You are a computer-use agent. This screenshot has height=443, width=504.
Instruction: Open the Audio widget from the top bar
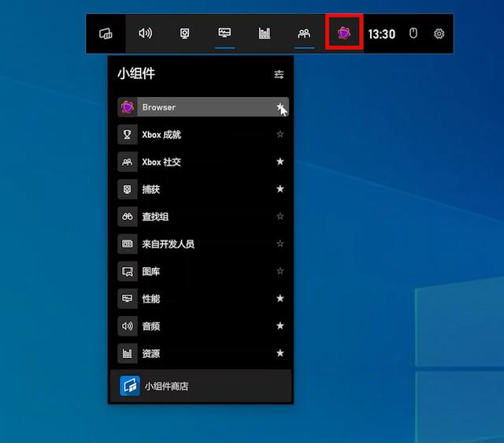tap(145, 33)
